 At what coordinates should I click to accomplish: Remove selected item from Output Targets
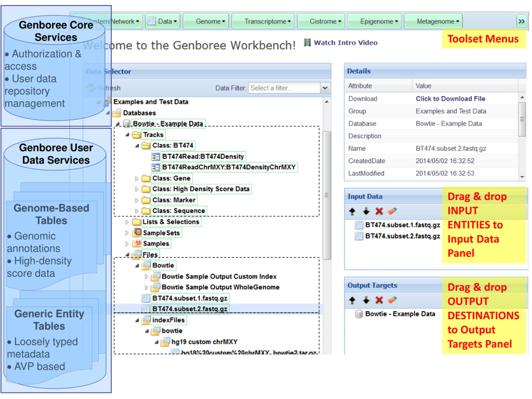click(379, 300)
